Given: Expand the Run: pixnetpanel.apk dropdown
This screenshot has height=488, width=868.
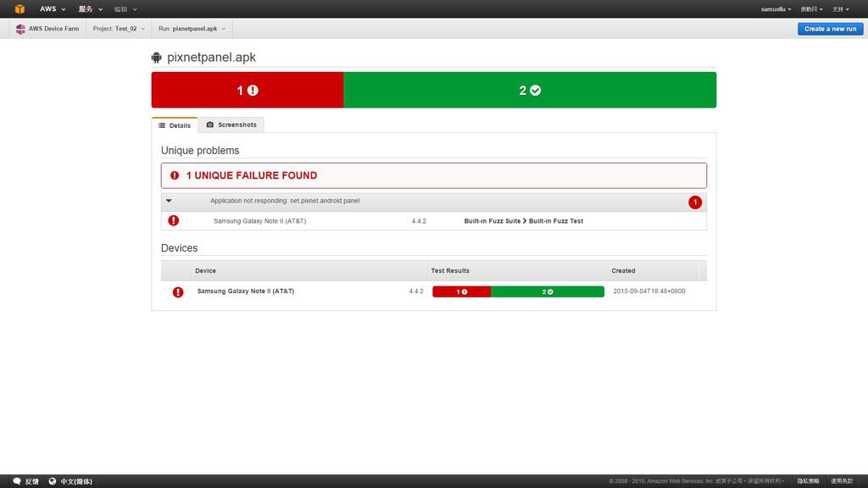Looking at the screenshot, I should [x=192, y=29].
